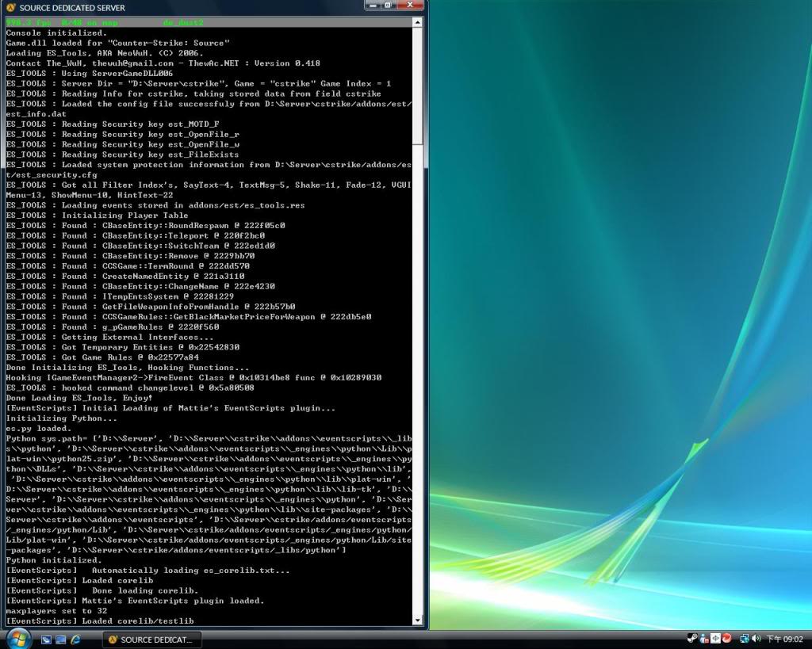Close the Source Dedicated Server window
The image size is (812, 649).
coord(410,6)
